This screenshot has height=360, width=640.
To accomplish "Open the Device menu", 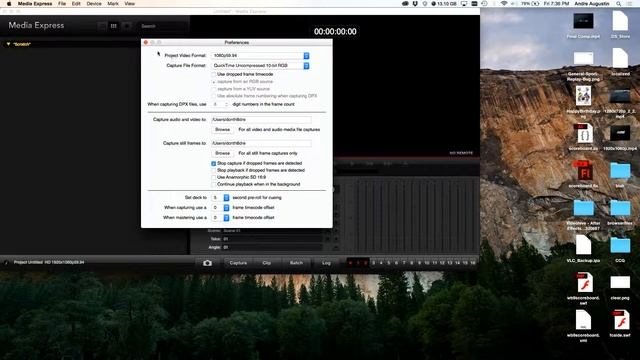I will [94, 4].
